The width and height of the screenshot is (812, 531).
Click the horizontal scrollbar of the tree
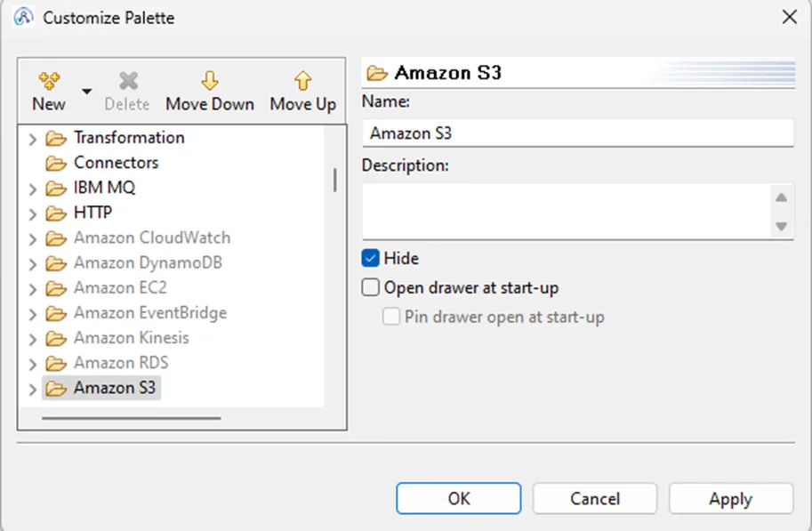[x=132, y=418]
